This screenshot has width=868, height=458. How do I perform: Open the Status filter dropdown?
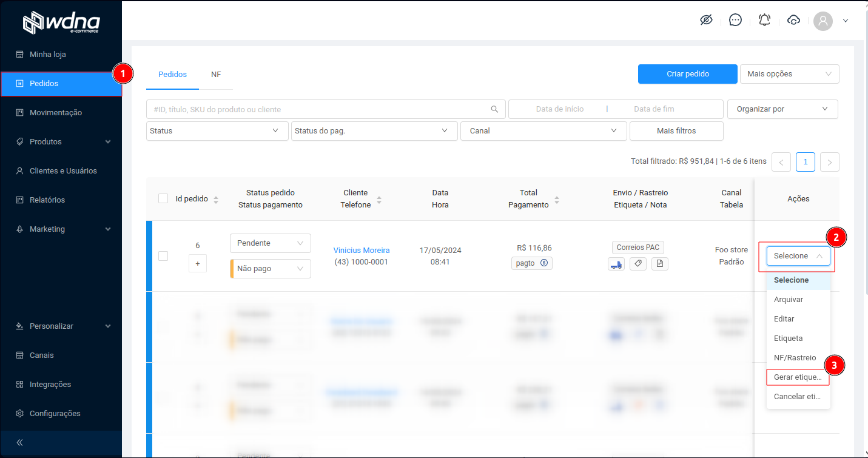[217, 130]
